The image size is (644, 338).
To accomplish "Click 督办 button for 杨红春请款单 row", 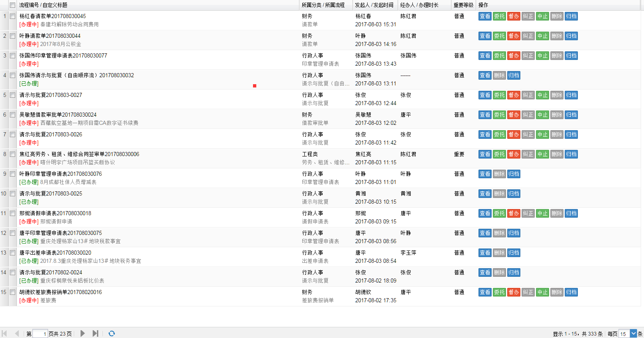I will pos(513,16).
